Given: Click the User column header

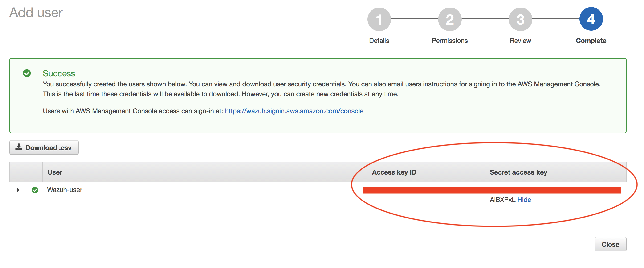Looking at the screenshot, I should pyautogui.click(x=55, y=172).
